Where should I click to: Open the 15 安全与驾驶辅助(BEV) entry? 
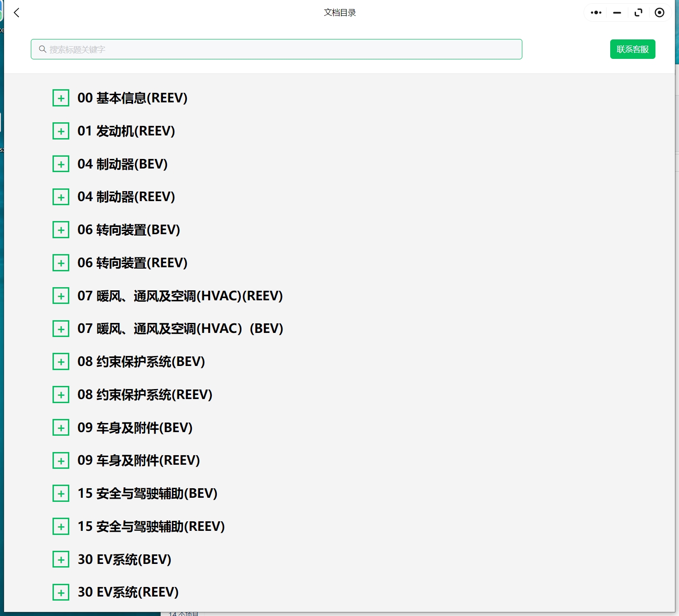148,494
